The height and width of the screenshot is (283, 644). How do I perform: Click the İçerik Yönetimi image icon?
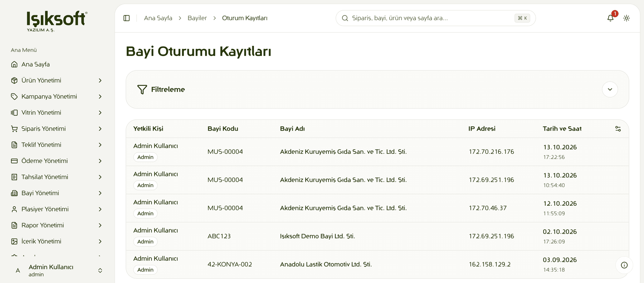tap(14, 241)
